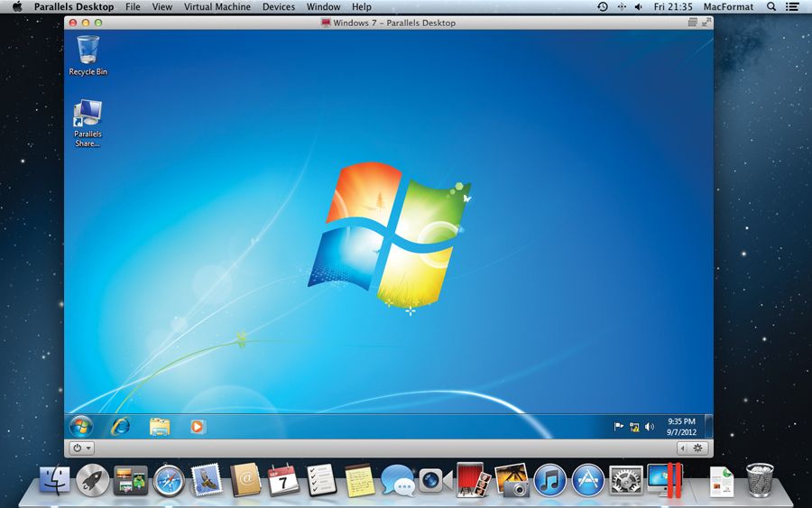This screenshot has height=508, width=812.
Task: Open the Windows Start menu orb
Action: 81,426
